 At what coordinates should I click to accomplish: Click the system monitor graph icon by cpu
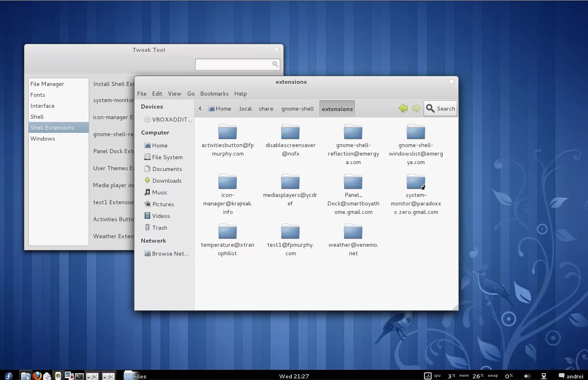coord(428,376)
